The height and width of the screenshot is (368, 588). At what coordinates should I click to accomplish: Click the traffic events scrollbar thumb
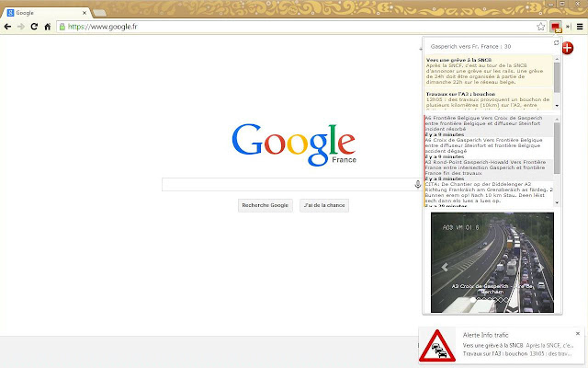pos(557,148)
